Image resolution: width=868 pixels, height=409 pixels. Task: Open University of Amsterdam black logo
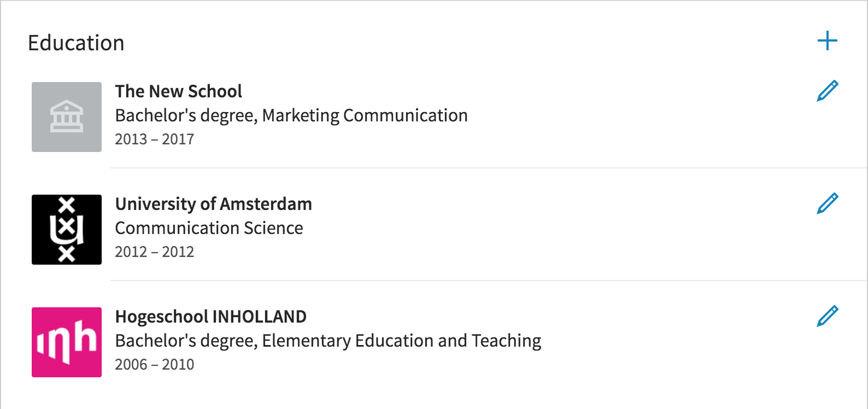click(67, 230)
